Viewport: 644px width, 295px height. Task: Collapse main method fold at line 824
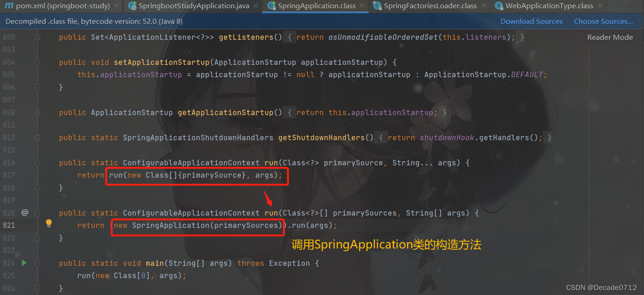click(x=37, y=263)
